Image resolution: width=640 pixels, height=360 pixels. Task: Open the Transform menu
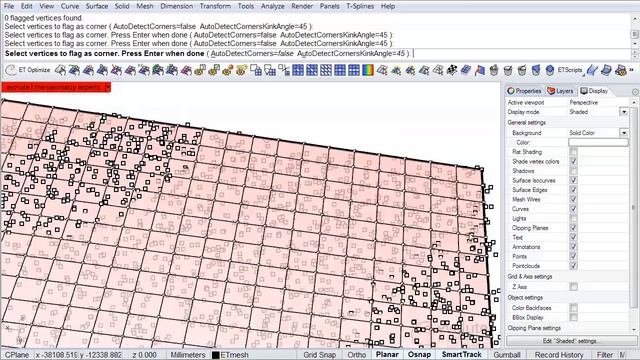[215, 6]
